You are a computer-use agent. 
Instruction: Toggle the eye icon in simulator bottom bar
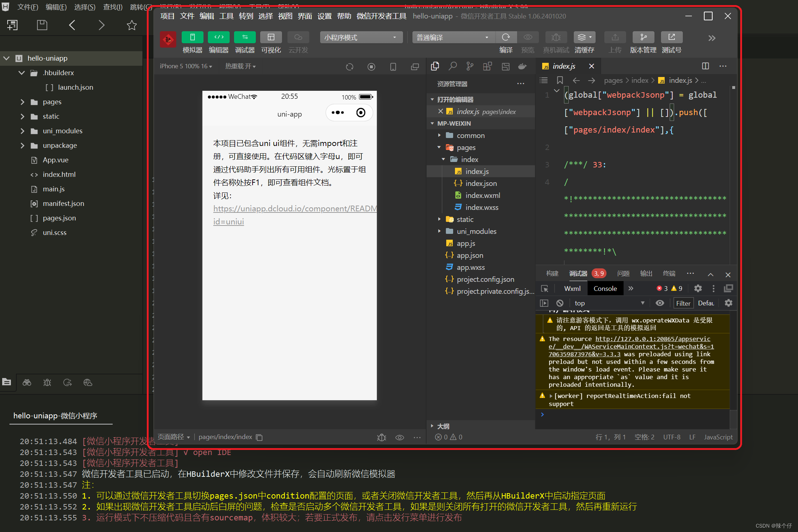click(399, 437)
